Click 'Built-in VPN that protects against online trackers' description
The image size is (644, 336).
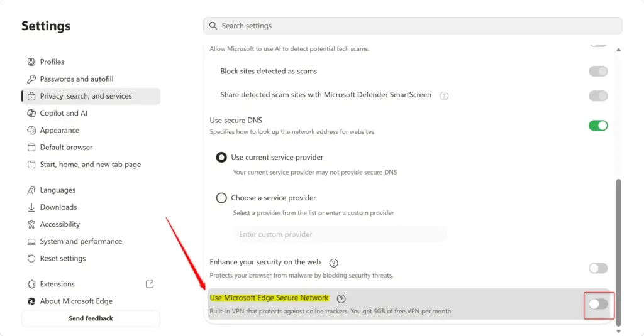click(x=330, y=312)
